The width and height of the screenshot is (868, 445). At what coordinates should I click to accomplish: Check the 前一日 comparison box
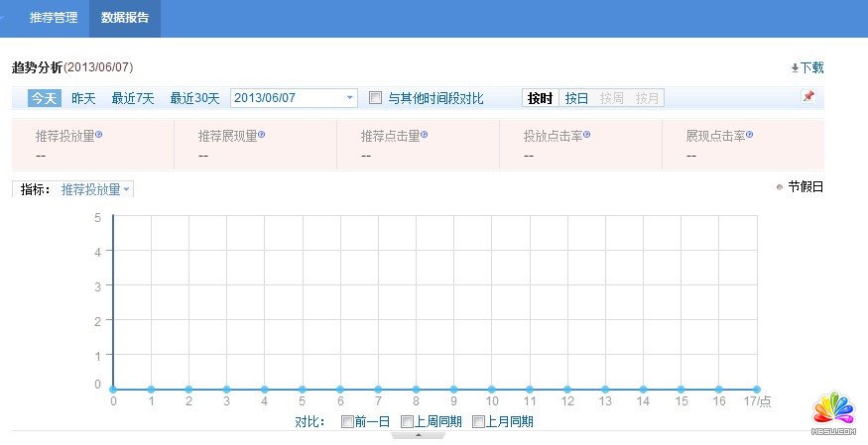[x=346, y=421]
